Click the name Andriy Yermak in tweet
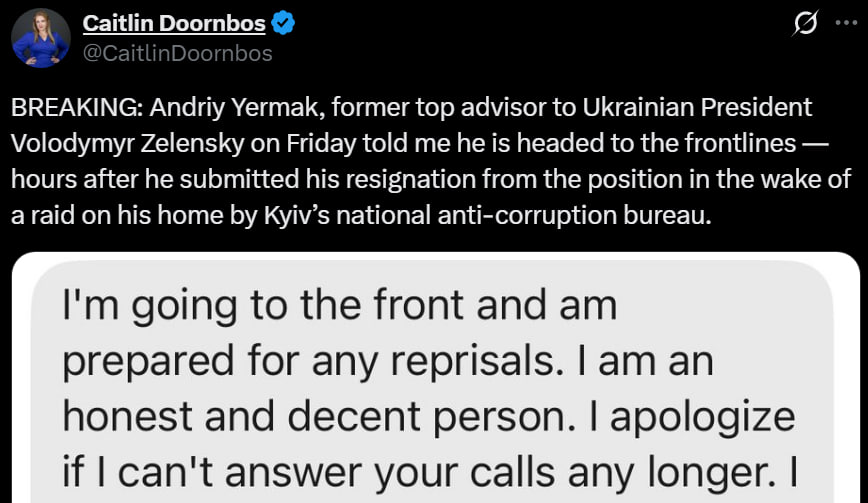Image resolution: width=868 pixels, height=503 pixels. coord(202,108)
